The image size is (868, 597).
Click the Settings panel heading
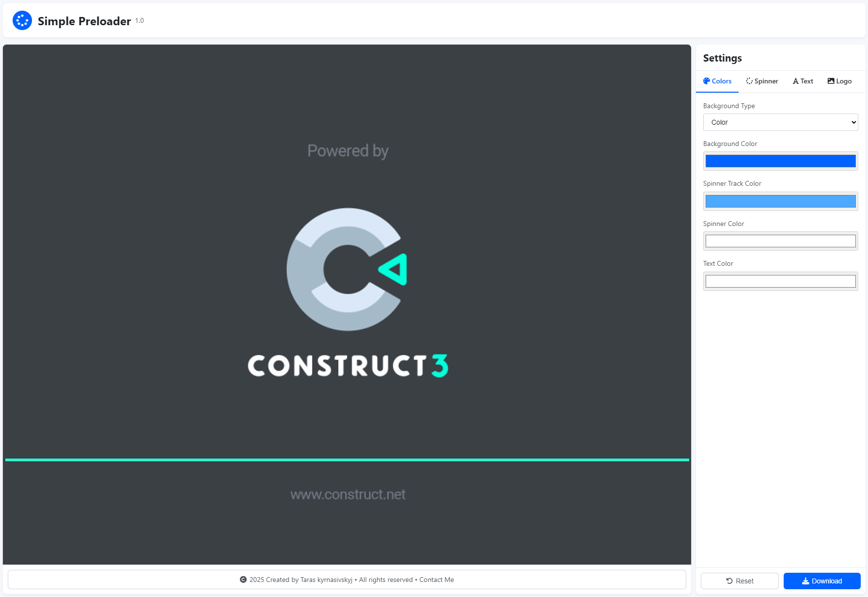(x=722, y=58)
